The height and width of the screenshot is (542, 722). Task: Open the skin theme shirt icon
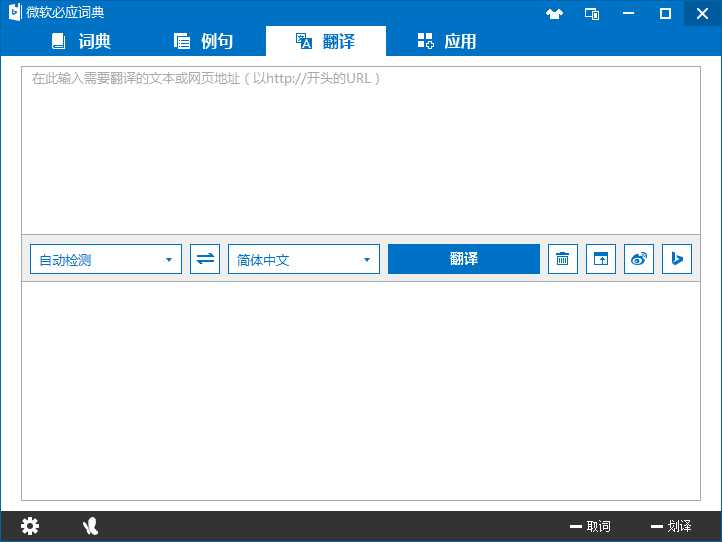click(554, 13)
